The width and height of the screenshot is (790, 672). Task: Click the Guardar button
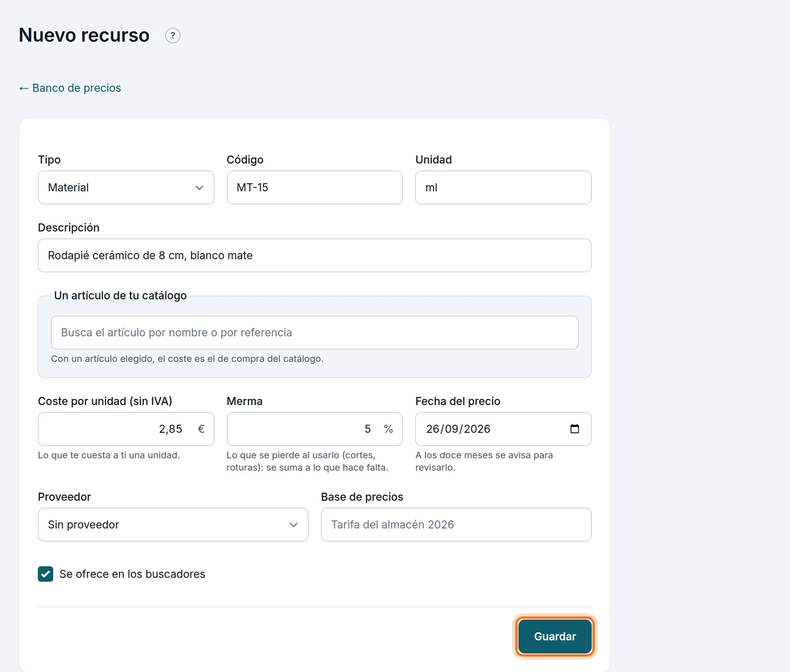[555, 637]
